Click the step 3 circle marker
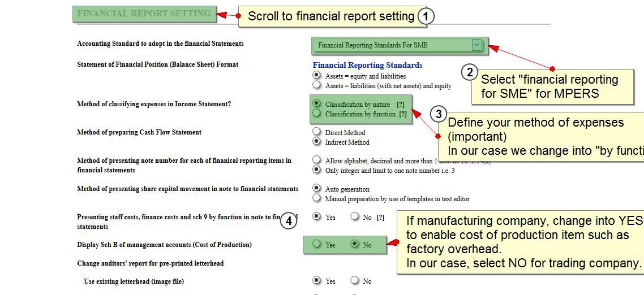Viewport: 644px width, 295px height. (x=439, y=114)
